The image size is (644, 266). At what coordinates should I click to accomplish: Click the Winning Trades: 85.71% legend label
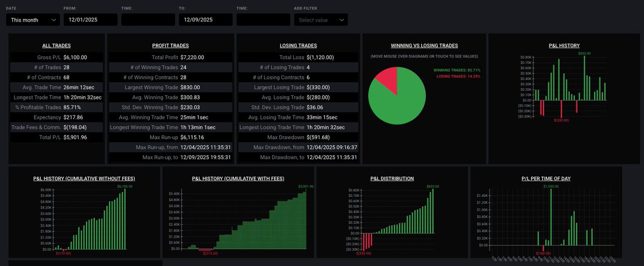[457, 70]
